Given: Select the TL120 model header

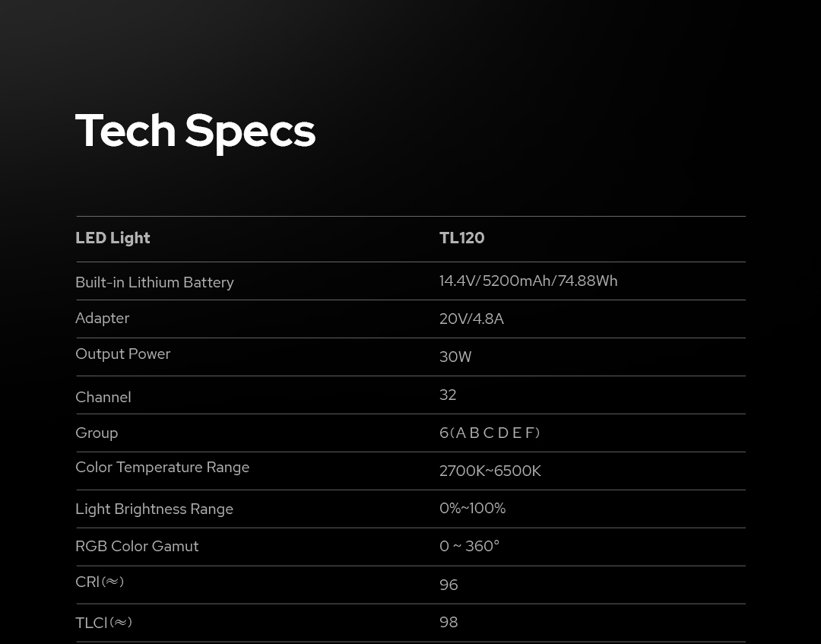Looking at the screenshot, I should pyautogui.click(x=461, y=238).
